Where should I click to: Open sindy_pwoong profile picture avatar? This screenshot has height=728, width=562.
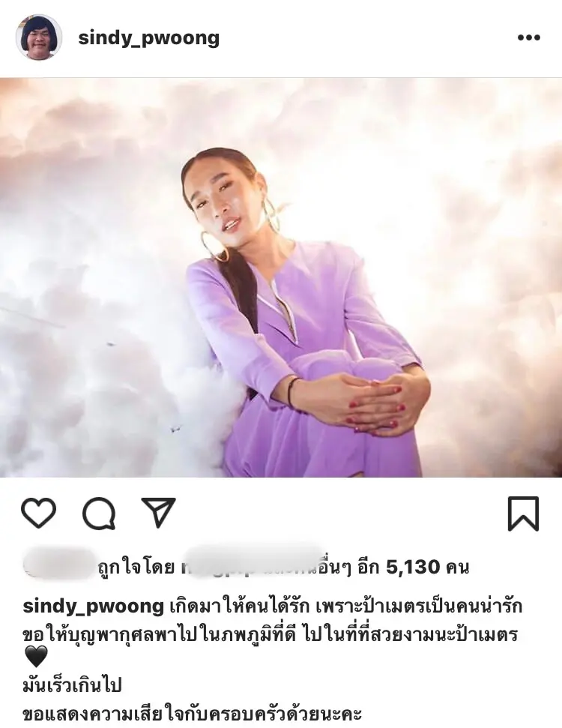click(39, 37)
